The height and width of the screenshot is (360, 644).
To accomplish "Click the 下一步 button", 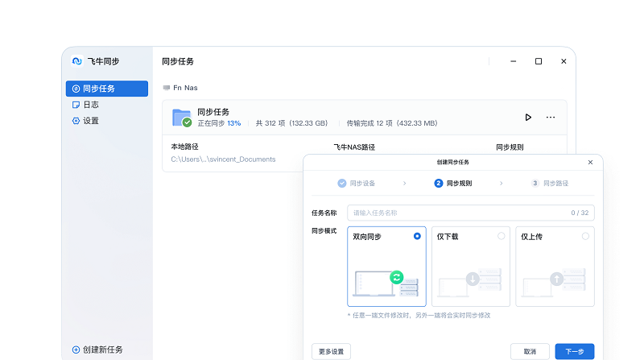I will pos(575,351).
